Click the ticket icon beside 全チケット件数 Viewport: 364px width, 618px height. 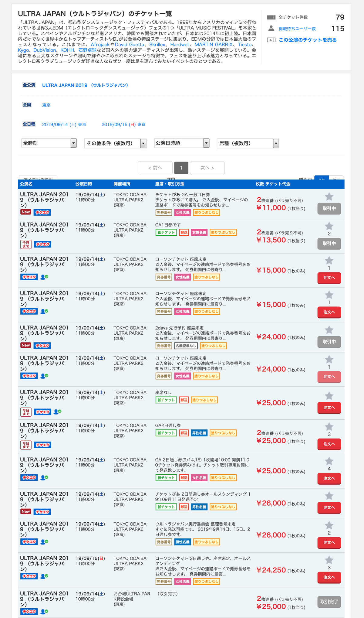pos(271,17)
